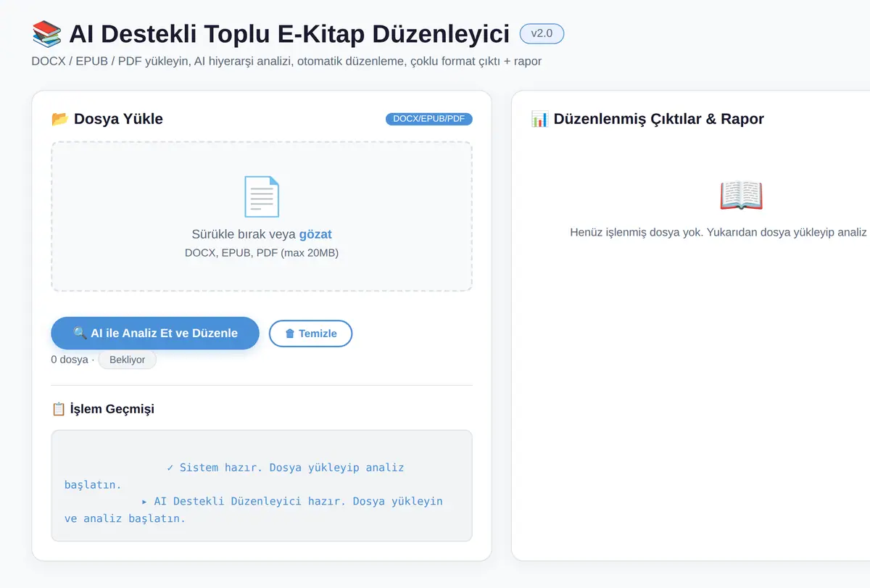Click the Düzenlenmiş Çıktılar & Rapor heading

[659, 119]
